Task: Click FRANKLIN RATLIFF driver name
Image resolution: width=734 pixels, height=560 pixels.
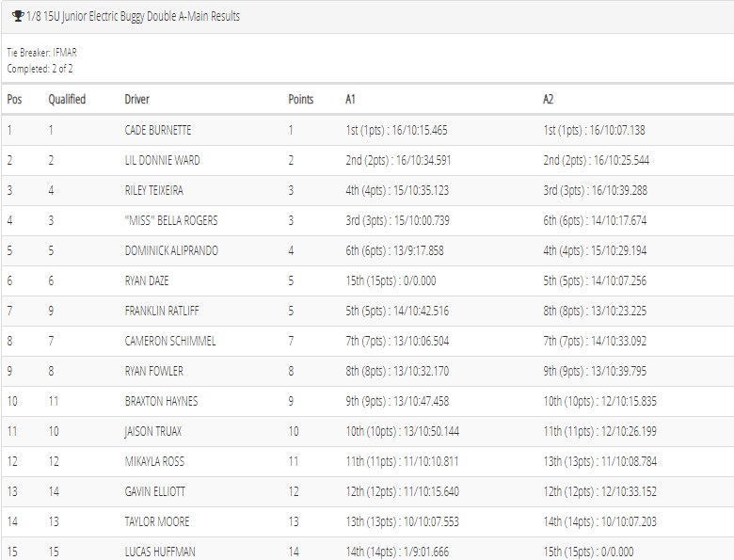Action: click(x=162, y=311)
